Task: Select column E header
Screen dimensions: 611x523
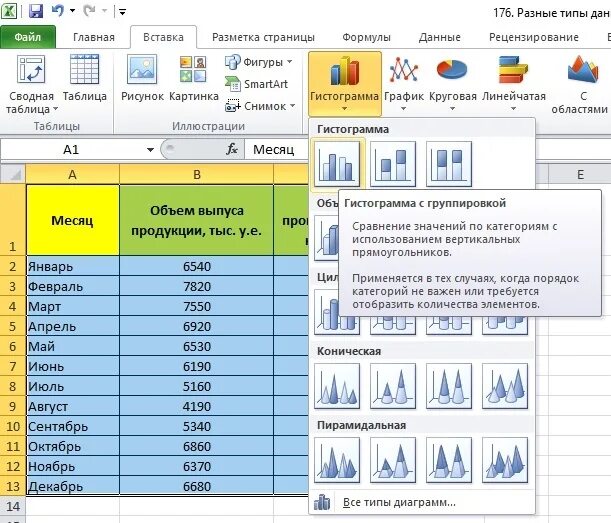Action: point(580,174)
